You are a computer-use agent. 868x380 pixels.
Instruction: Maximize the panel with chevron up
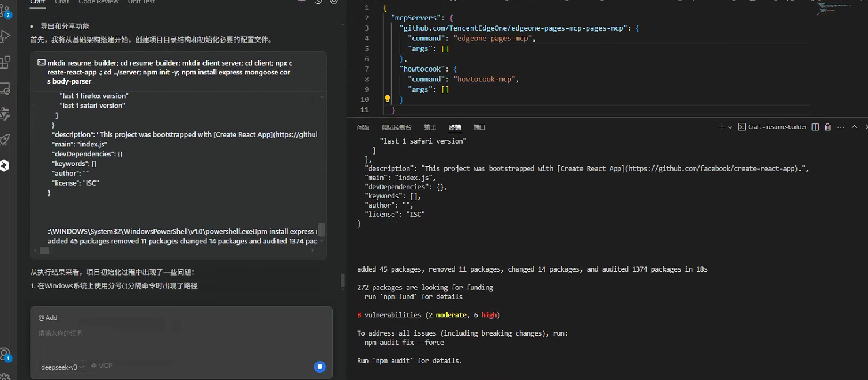[854, 127]
